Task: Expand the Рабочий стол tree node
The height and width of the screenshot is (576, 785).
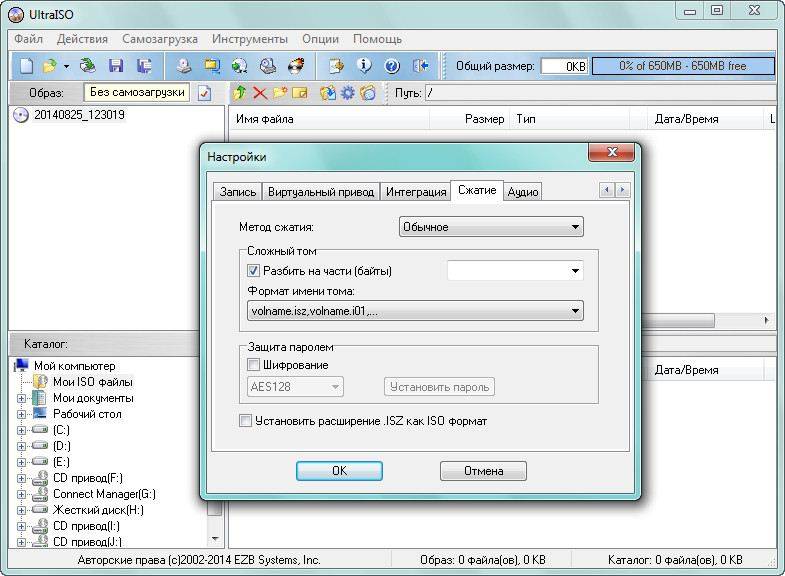Action: 21,415
